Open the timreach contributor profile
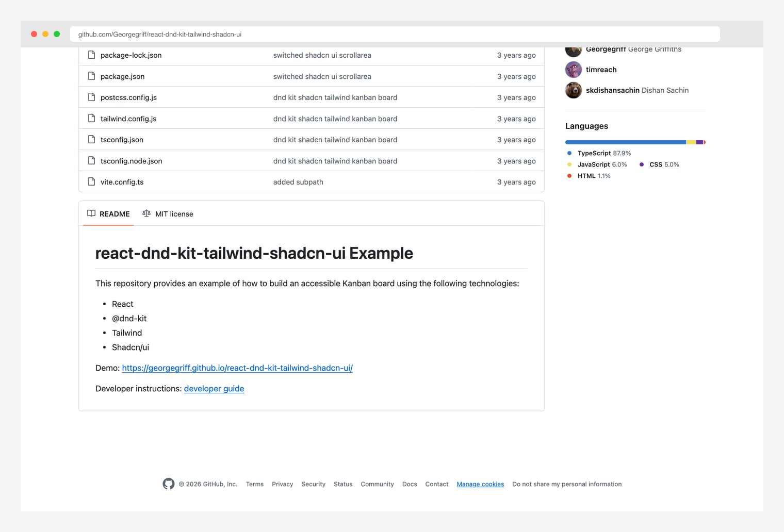 [x=601, y=70]
